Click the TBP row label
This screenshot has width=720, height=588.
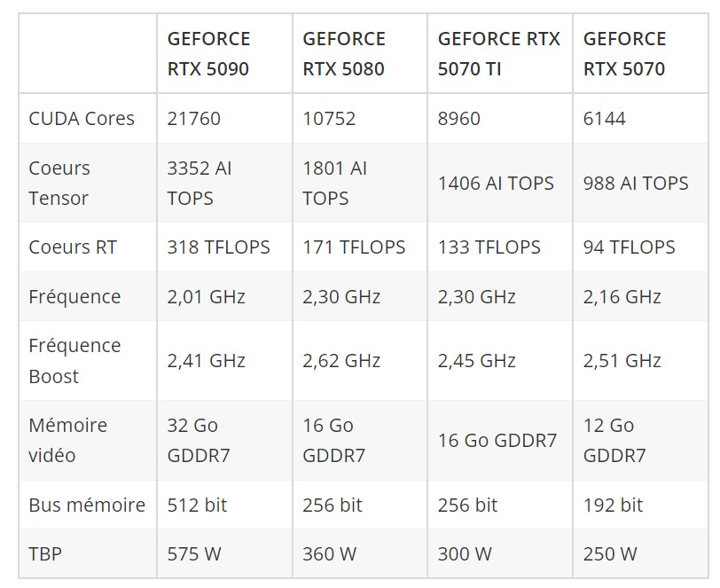[45, 553]
